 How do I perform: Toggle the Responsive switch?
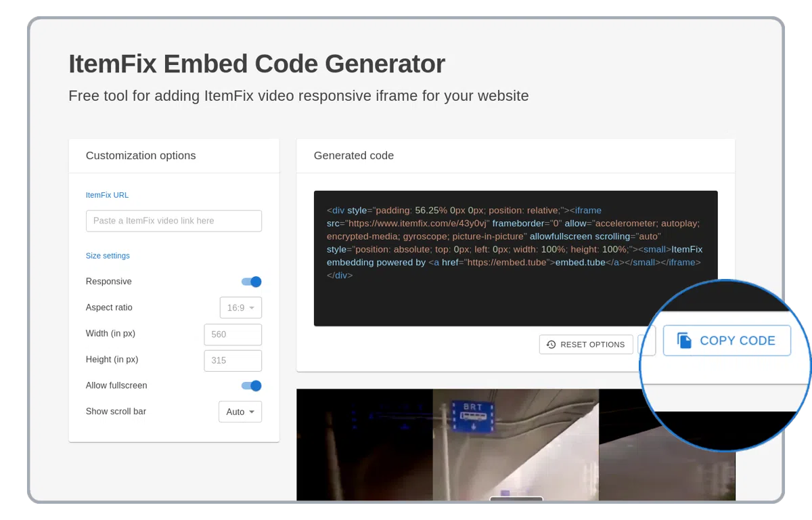(251, 282)
